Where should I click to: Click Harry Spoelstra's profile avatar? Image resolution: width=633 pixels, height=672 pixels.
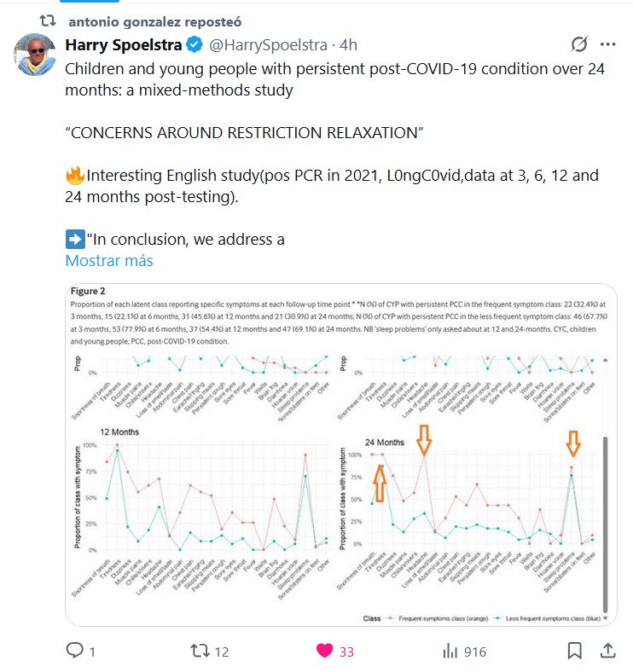coord(35,55)
